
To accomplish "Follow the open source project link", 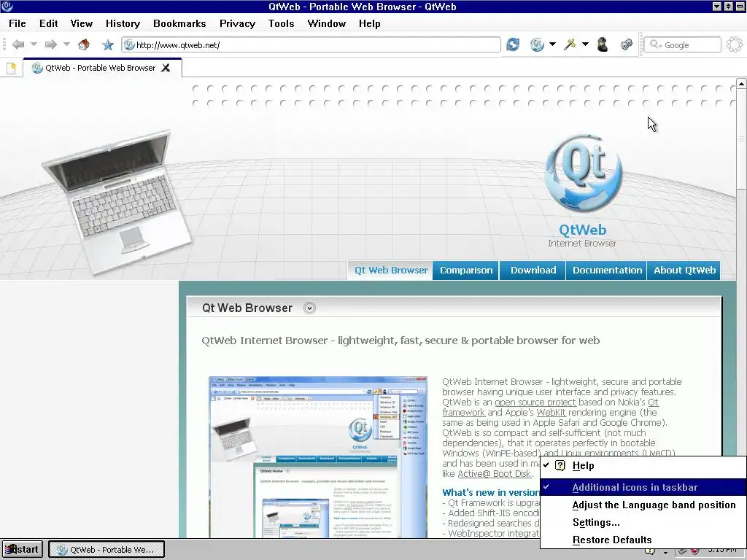I will [x=535, y=402].
